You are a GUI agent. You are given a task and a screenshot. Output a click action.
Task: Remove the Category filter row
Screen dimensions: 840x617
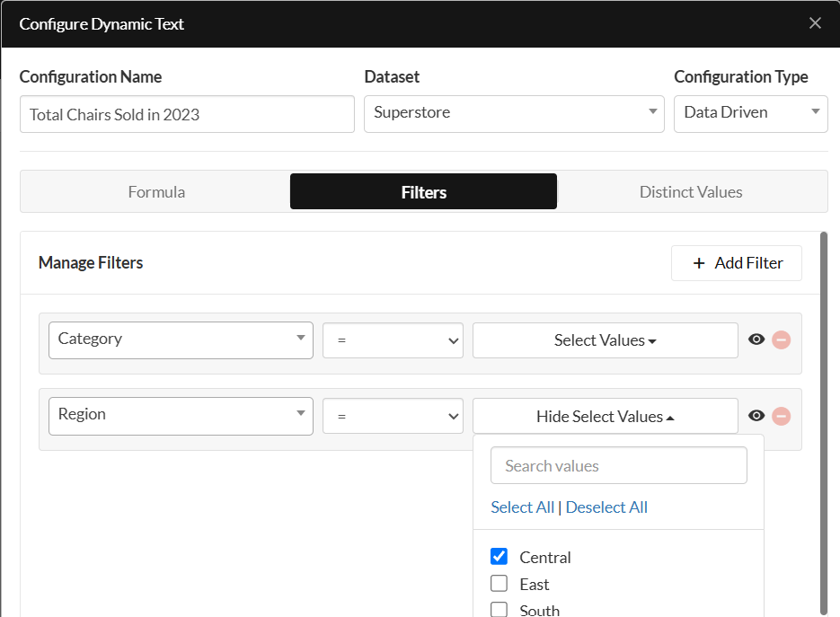pos(782,340)
